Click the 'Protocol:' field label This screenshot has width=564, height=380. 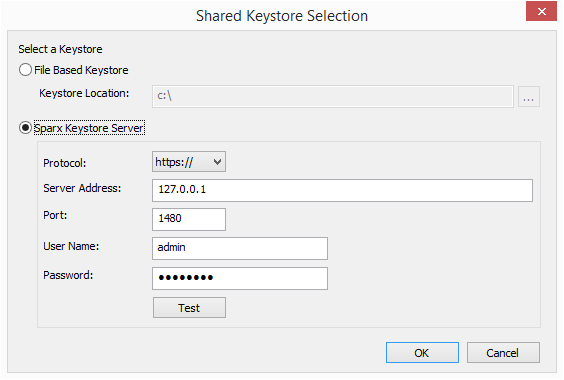64,163
